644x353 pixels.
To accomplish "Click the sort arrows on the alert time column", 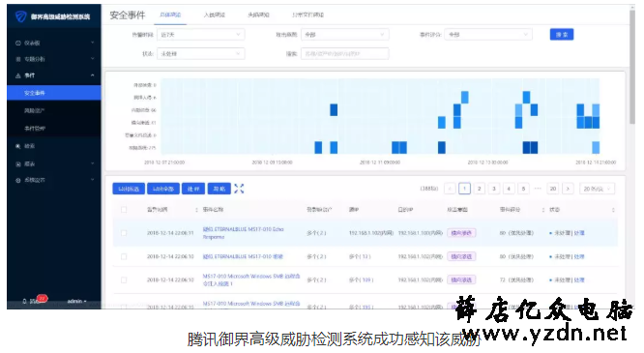I will click(x=196, y=210).
